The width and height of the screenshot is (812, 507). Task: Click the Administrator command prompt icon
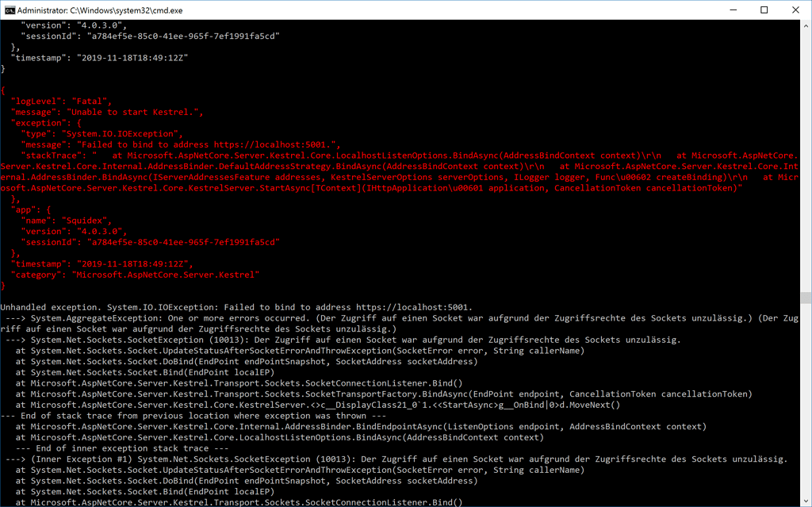[x=10, y=10]
